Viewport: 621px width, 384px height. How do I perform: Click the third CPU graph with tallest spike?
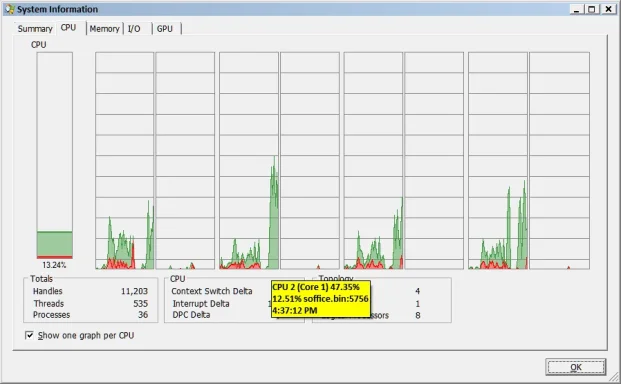coord(249,161)
